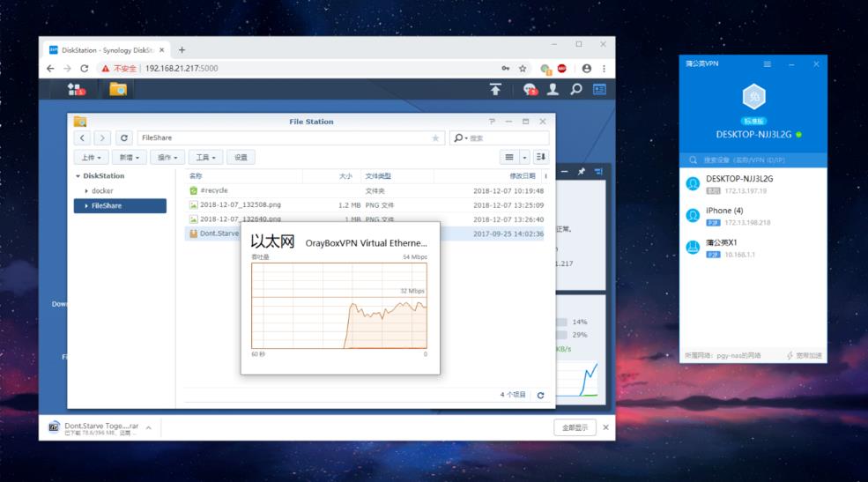Click the 宽带加速 link in VPN
Viewport: 868px width, 482px height.
pos(805,355)
